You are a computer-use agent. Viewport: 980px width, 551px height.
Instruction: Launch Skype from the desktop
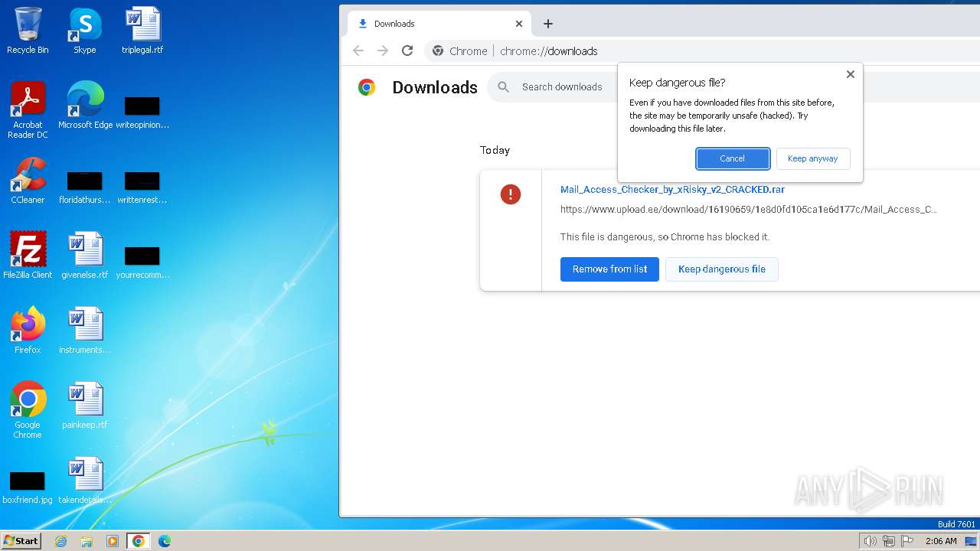85,31
